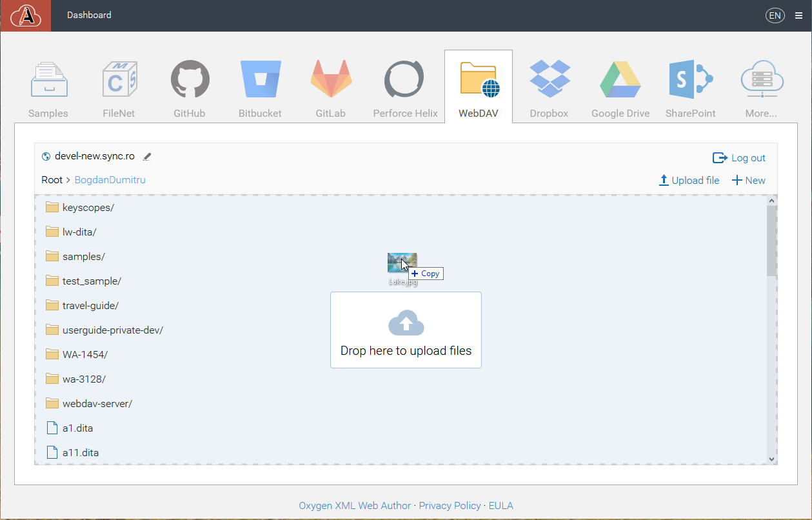The height and width of the screenshot is (520, 812).
Task: Click the folder icon next to travel-guide/
Action: (x=52, y=305)
